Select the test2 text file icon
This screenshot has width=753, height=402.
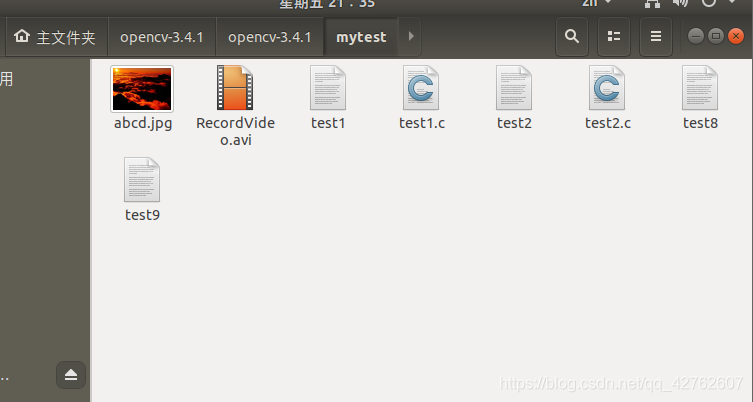pos(514,87)
